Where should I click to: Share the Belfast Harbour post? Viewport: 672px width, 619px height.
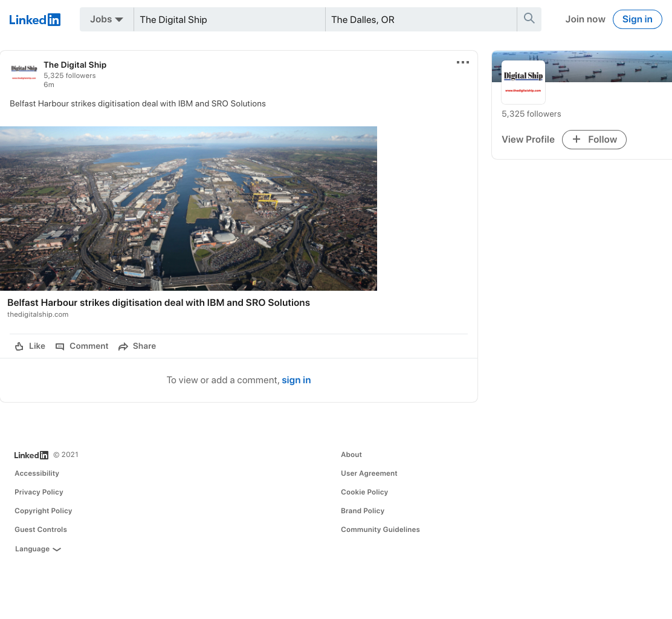click(x=137, y=346)
